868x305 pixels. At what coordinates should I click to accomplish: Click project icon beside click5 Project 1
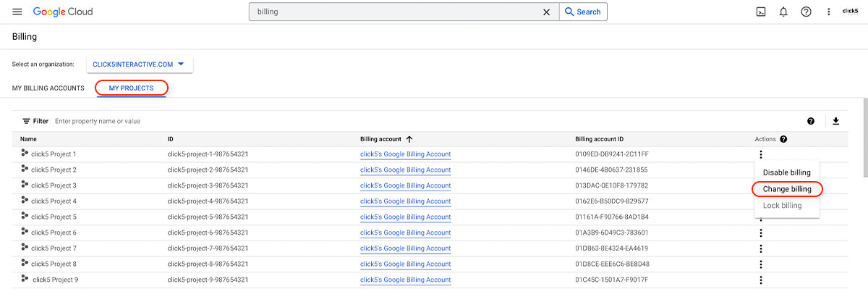coord(25,154)
